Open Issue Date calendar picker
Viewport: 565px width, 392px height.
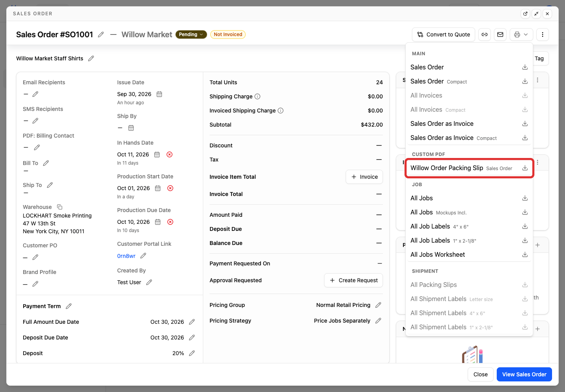pos(159,94)
